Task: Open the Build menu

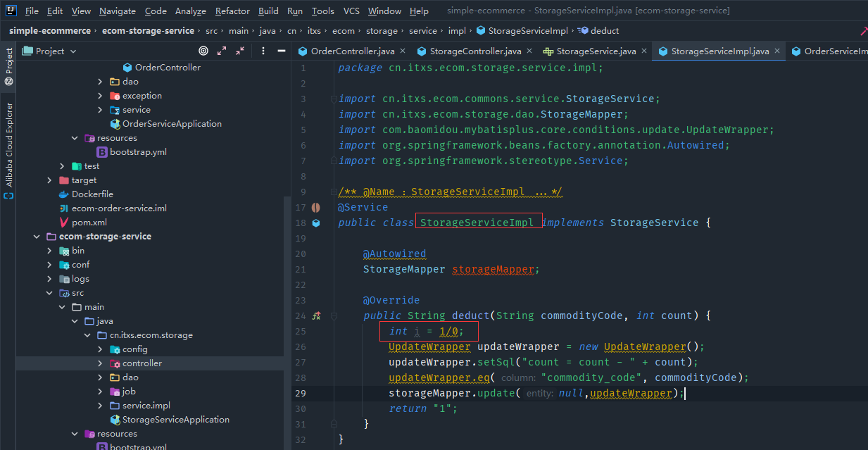Action: tap(268, 11)
